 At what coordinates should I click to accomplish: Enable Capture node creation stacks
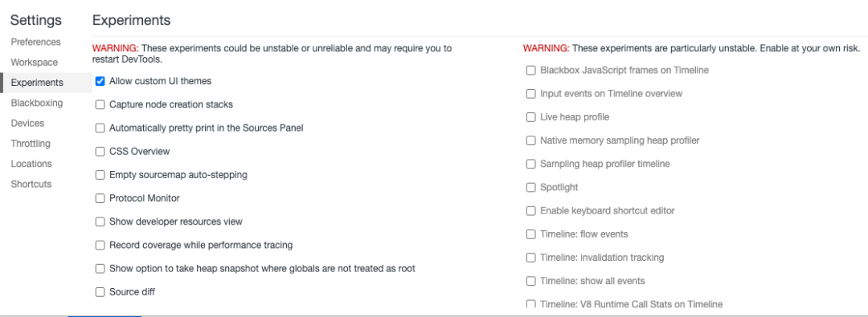(100, 104)
